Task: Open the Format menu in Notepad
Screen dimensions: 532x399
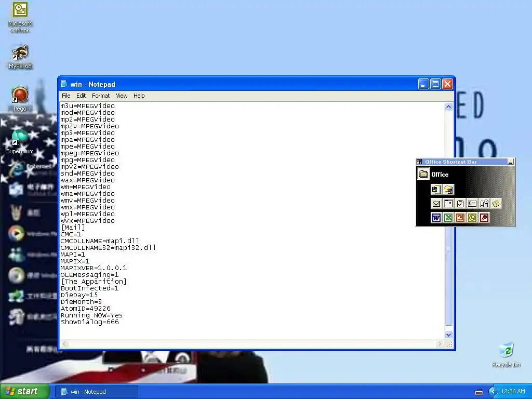Action: tap(101, 96)
